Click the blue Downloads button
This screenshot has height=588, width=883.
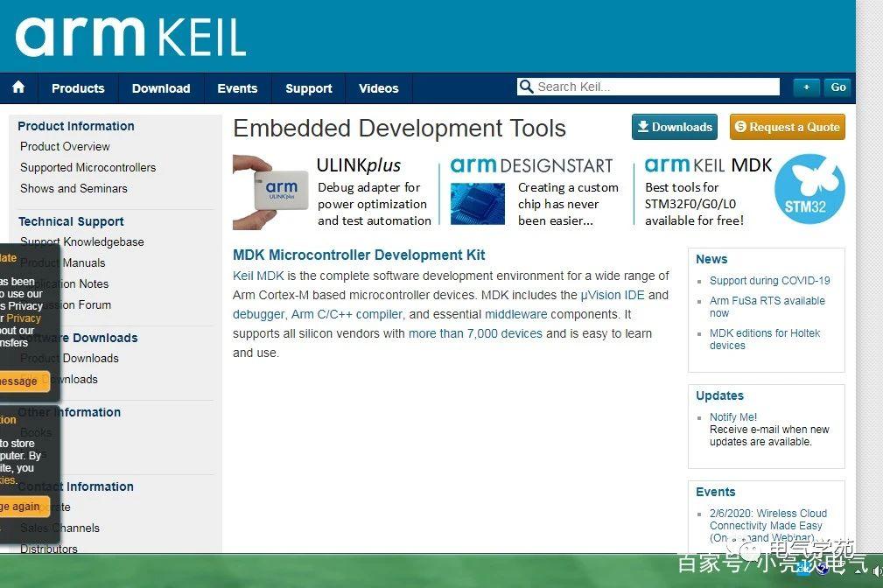pyautogui.click(x=675, y=127)
